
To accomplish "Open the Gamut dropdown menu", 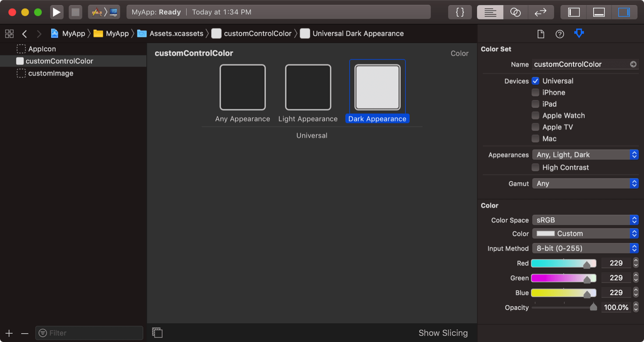I will click(x=585, y=183).
